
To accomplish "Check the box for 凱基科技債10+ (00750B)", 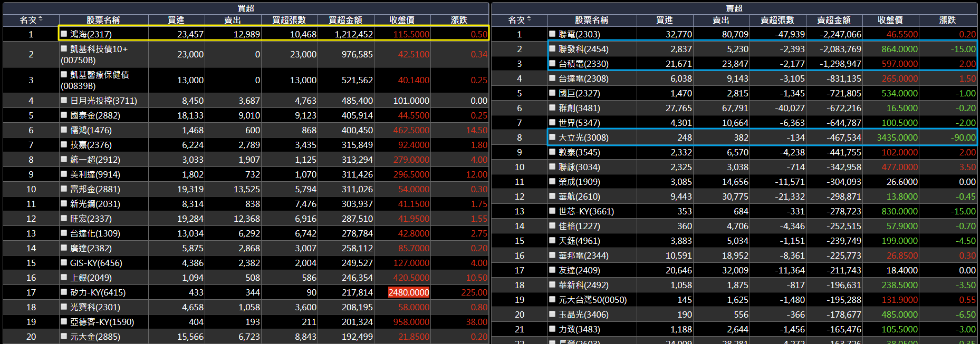I will (x=64, y=48).
